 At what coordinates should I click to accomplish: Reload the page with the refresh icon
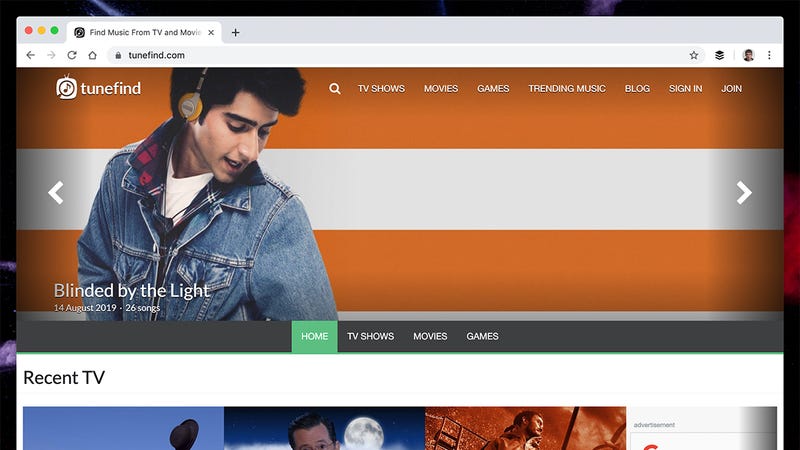72,55
